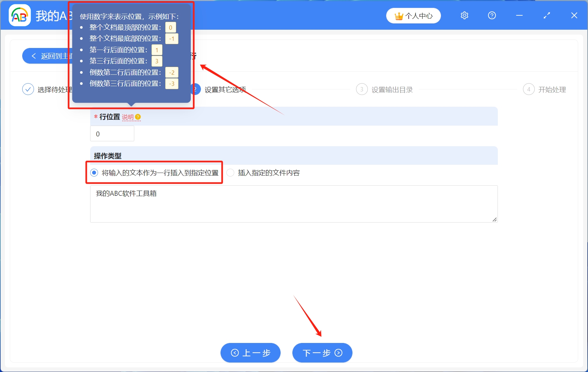Open the help question mark icon

coord(492,15)
